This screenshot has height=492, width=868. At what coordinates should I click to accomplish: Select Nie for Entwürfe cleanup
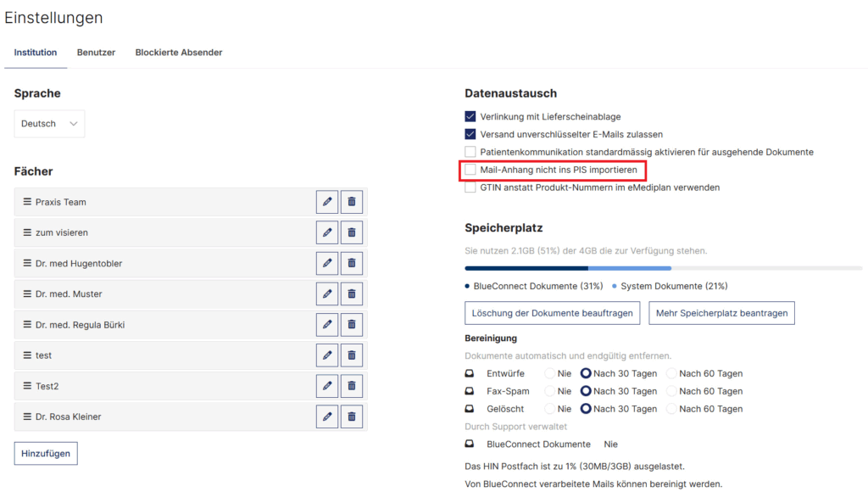(x=550, y=373)
